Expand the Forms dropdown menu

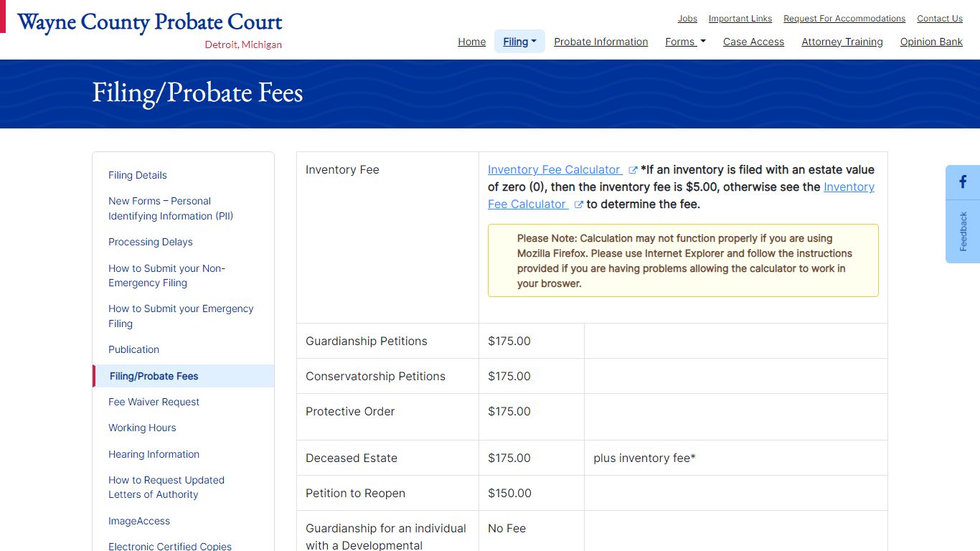pos(685,42)
